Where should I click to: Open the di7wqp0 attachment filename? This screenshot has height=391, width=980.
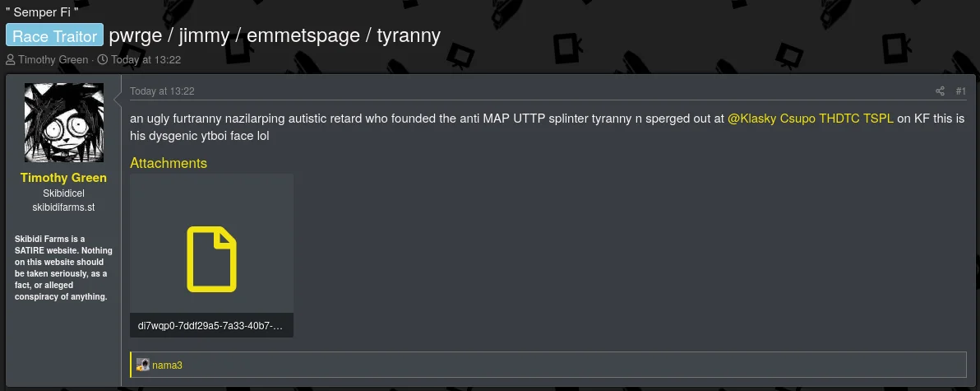point(210,326)
